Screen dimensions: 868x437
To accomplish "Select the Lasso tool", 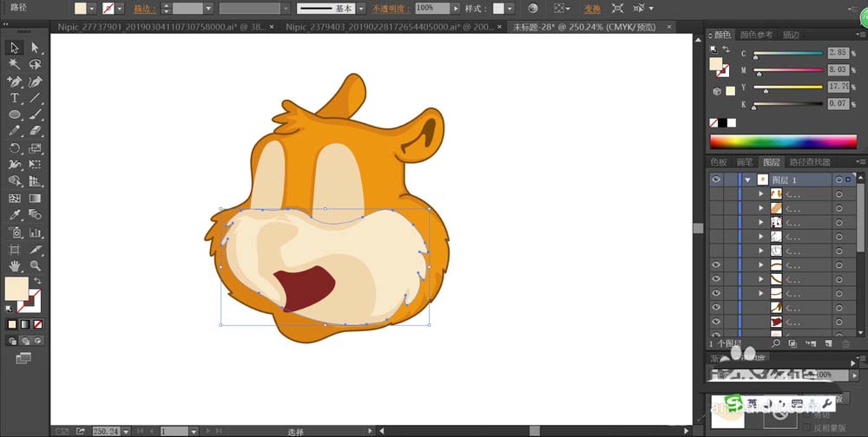I will click(x=36, y=65).
